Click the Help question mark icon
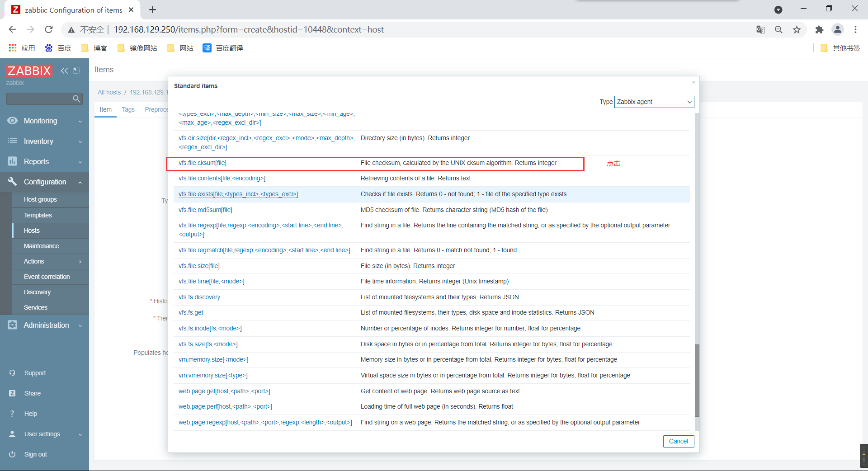868x471 pixels. pos(12,414)
